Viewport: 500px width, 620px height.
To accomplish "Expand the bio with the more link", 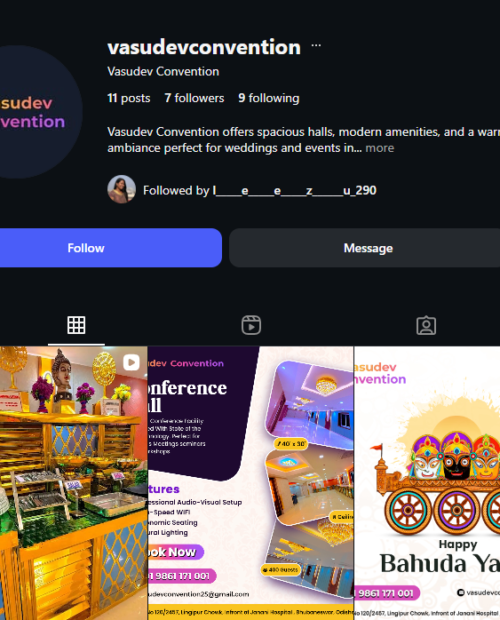I will tap(379, 148).
